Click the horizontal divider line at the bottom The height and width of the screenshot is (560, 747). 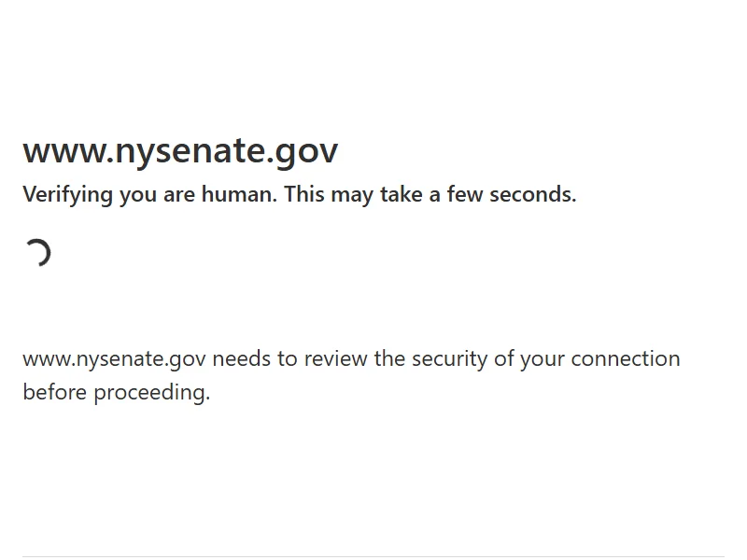(x=373, y=557)
